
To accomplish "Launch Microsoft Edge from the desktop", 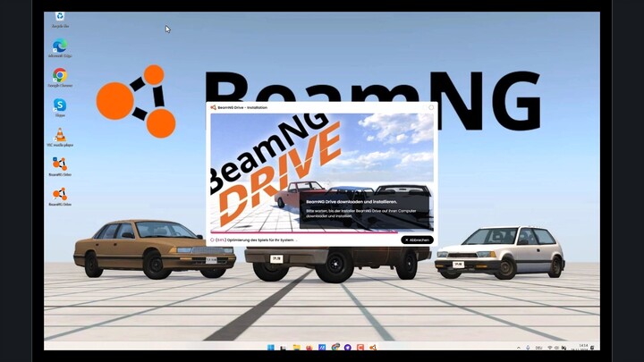I will click(60, 48).
